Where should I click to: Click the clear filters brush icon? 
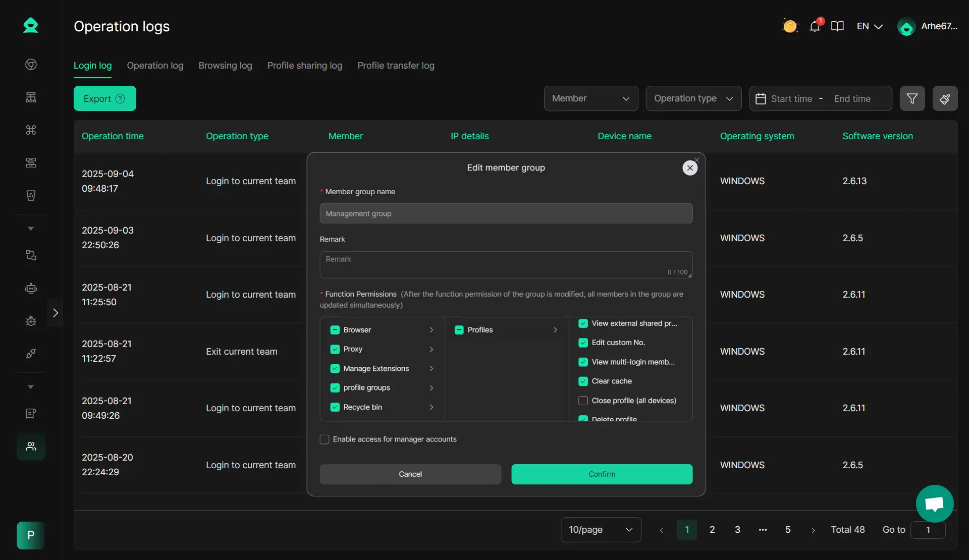pos(945,98)
